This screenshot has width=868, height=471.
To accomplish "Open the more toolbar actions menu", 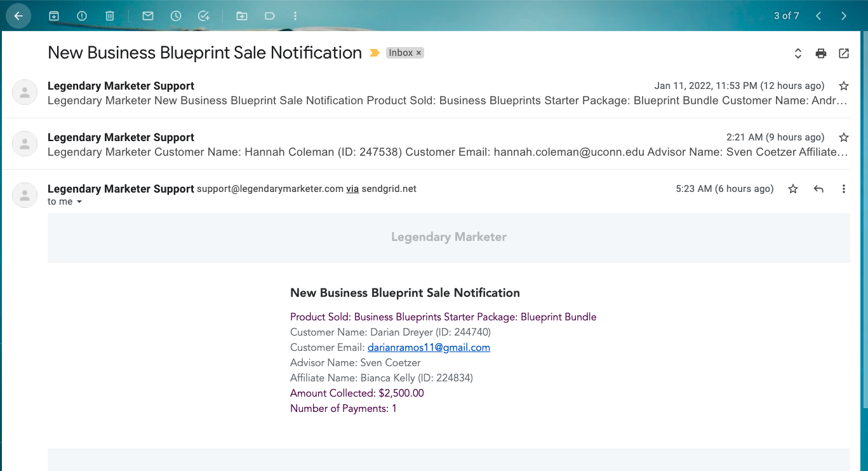I will [x=295, y=16].
